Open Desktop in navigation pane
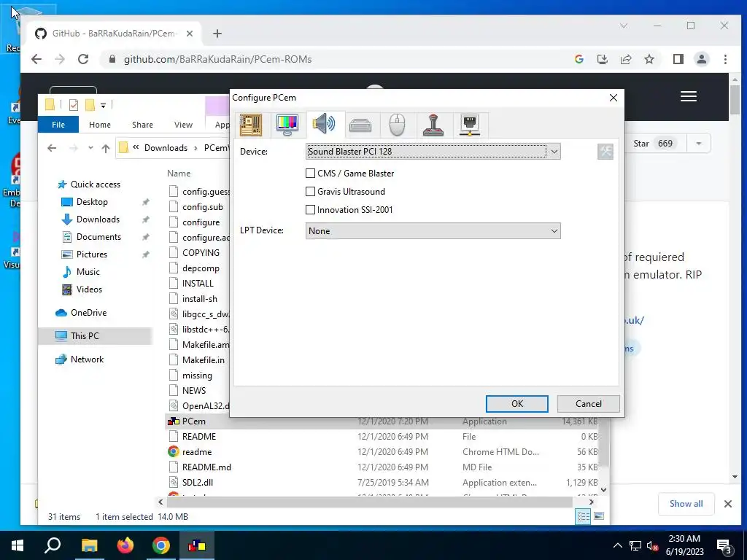The height and width of the screenshot is (560, 747). pyautogui.click(x=92, y=202)
